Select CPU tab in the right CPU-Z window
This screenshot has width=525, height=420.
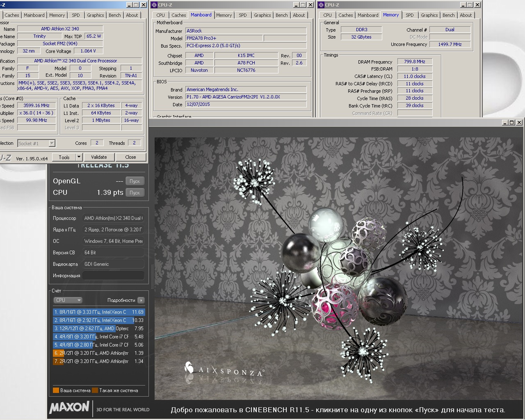click(x=328, y=15)
